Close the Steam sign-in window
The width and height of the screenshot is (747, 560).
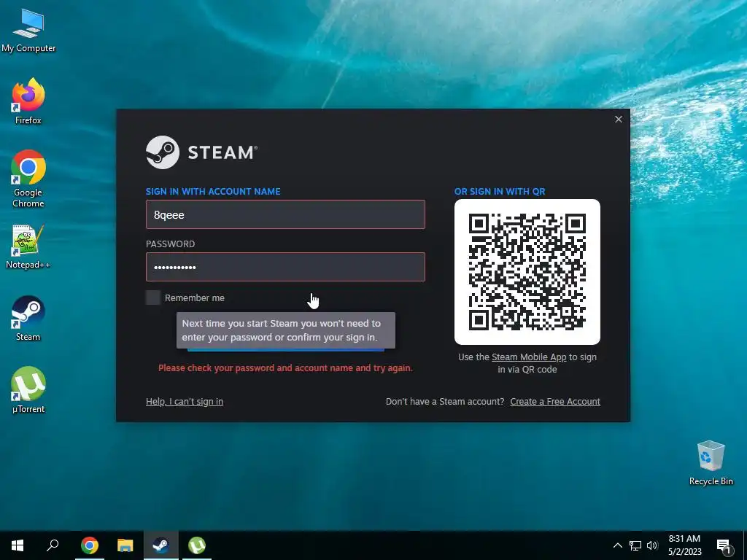tap(619, 119)
